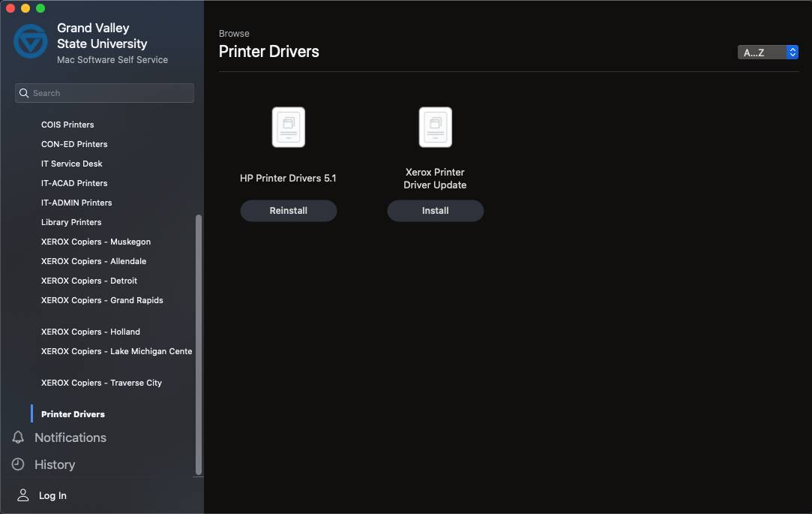
Task: Select COIS Printers from the sidebar
Action: (x=67, y=125)
